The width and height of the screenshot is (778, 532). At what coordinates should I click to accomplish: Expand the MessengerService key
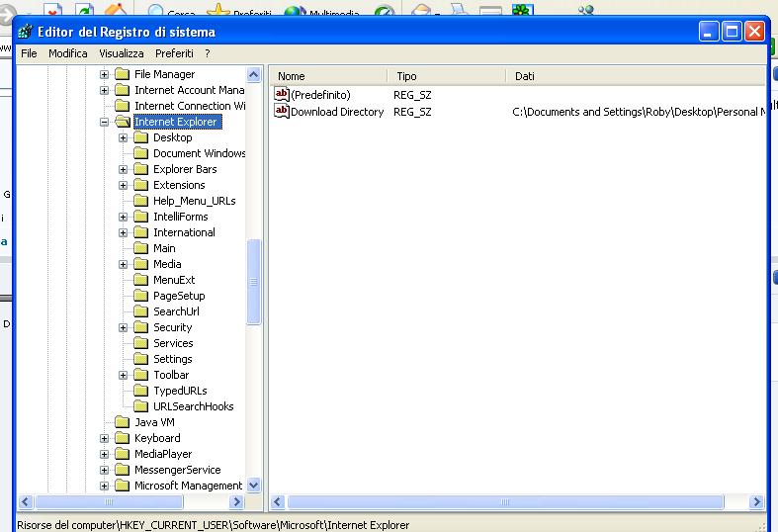(x=104, y=470)
